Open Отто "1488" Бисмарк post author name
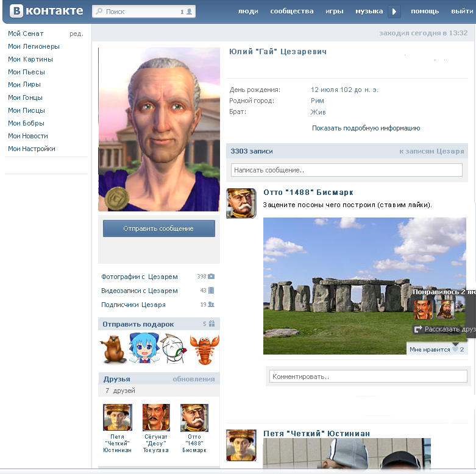This screenshot has width=476, height=474. pos(308,193)
